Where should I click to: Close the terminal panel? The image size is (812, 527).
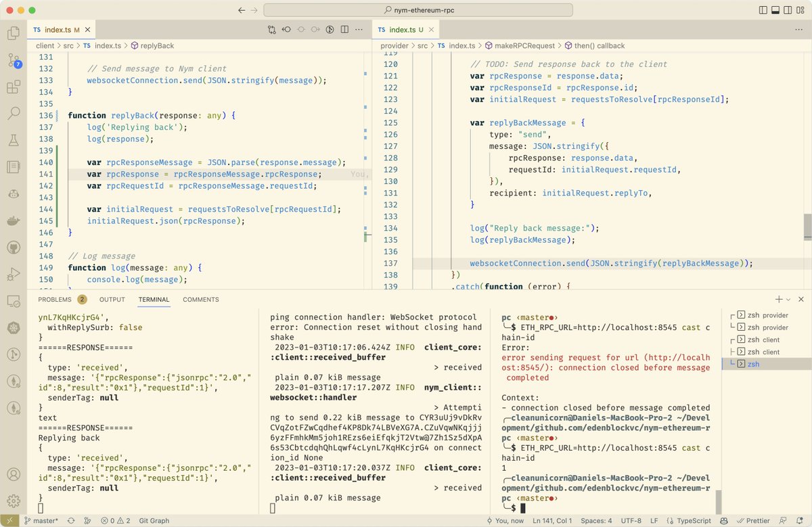pyautogui.click(x=801, y=299)
